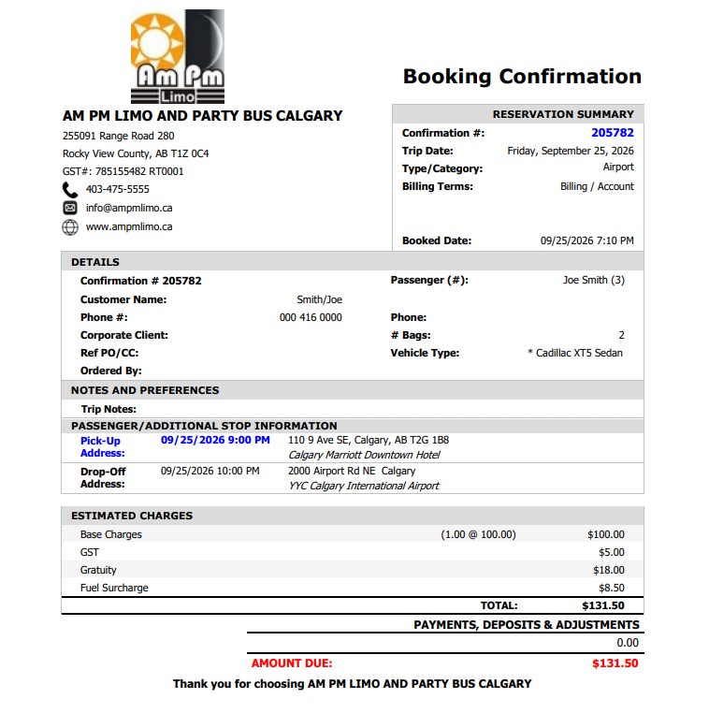Click the Booking Confirmation title

click(x=522, y=77)
